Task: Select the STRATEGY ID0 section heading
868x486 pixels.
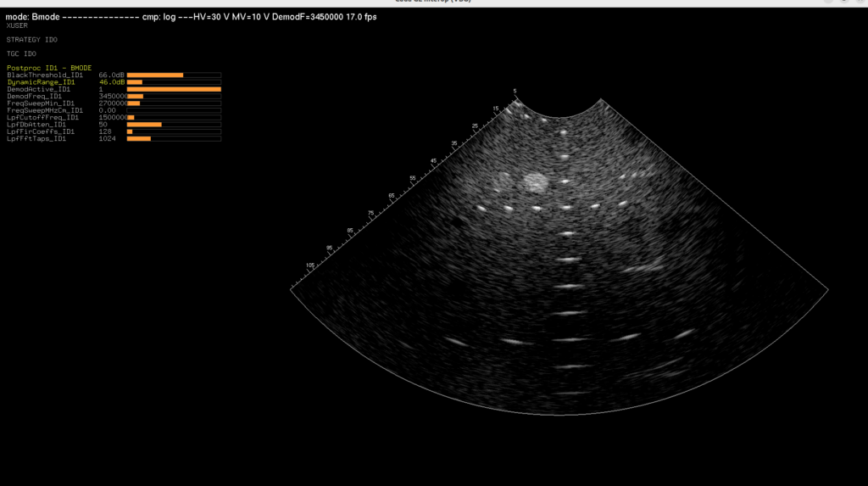Action: pyautogui.click(x=31, y=40)
